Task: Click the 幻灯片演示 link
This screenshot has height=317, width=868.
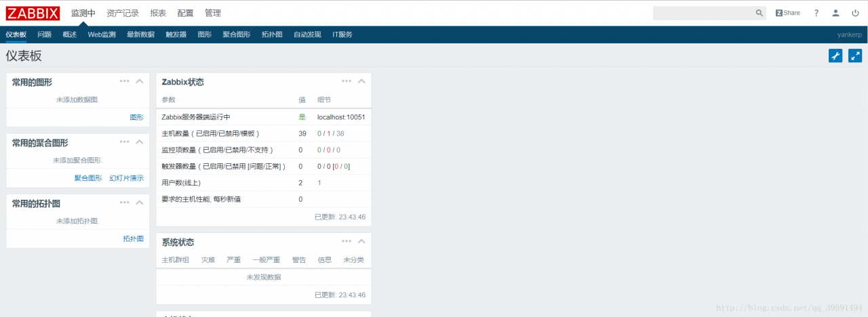Action: (127, 178)
